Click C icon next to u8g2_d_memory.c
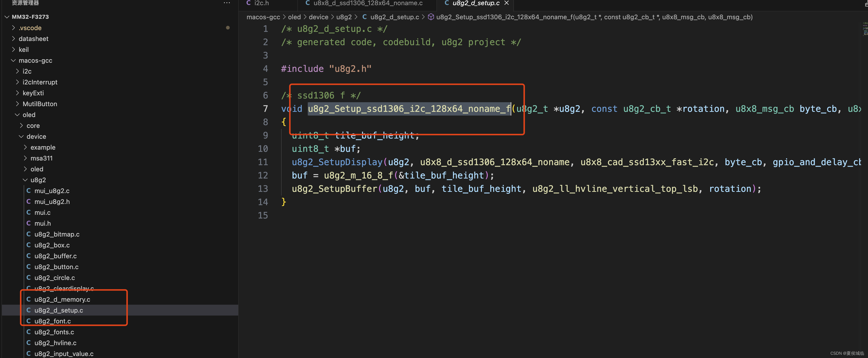The height and width of the screenshot is (358, 868). [x=29, y=299]
